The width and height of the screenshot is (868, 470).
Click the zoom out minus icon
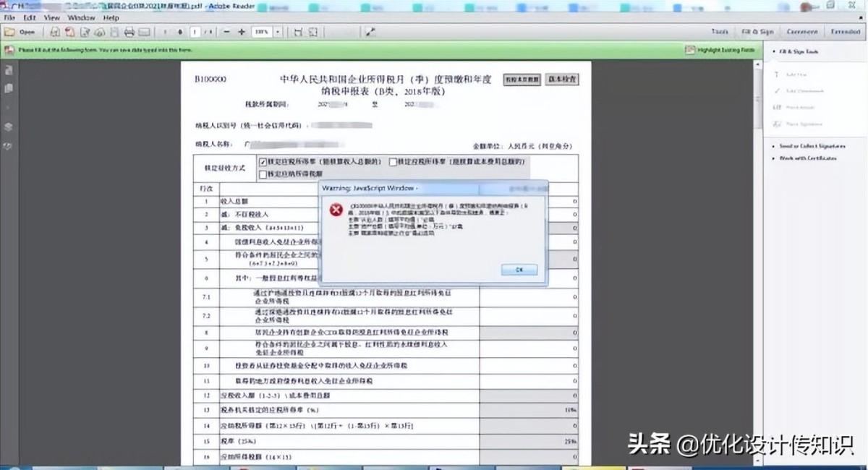[226, 32]
